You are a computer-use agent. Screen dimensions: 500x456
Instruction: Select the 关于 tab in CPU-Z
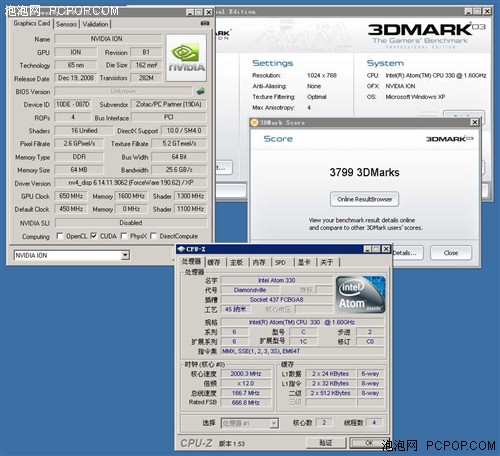(x=327, y=262)
